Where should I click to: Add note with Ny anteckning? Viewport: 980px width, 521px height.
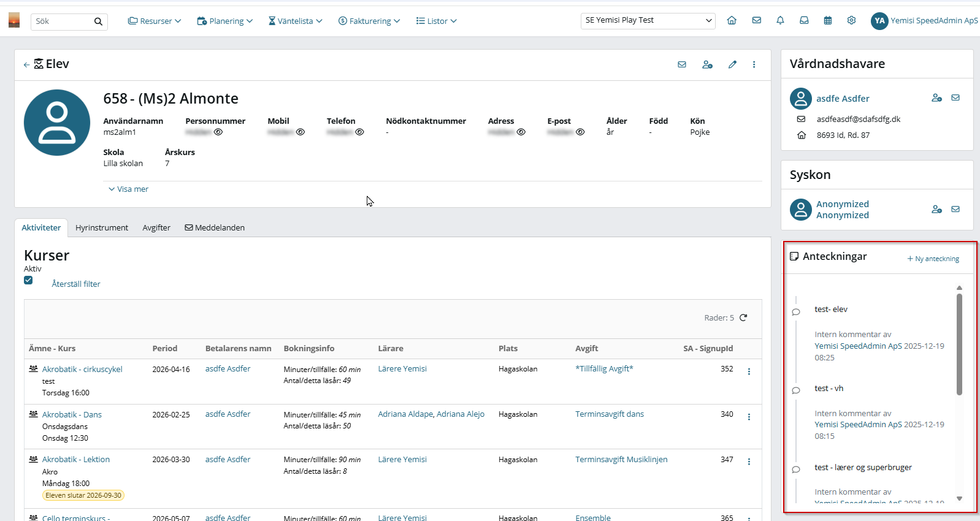(x=933, y=259)
